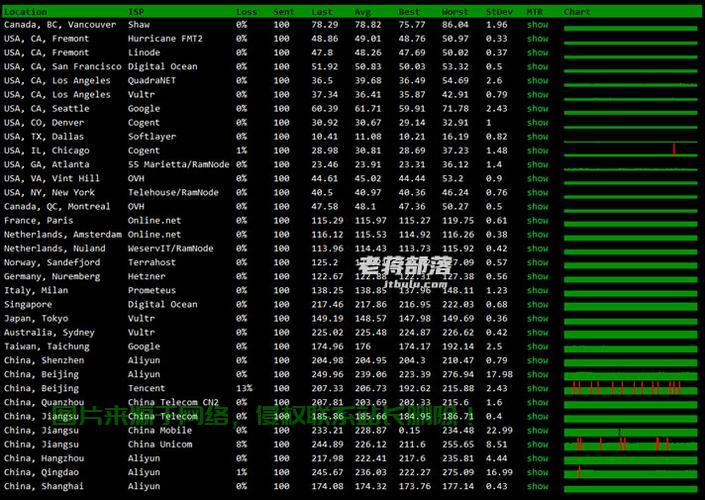Show MTR for Atlanta 55 Marietta/RamNode
Image resolution: width=705 pixels, height=500 pixels.
(x=537, y=164)
